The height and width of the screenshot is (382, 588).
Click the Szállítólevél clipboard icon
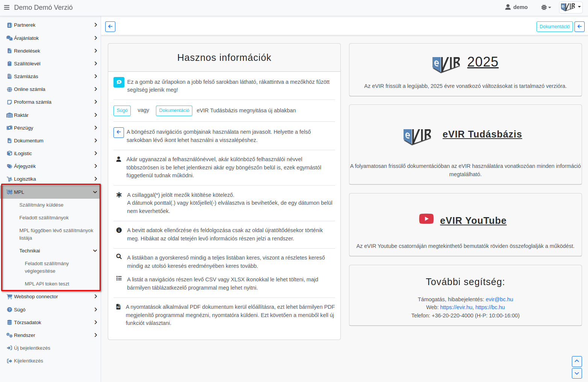[x=9, y=63]
